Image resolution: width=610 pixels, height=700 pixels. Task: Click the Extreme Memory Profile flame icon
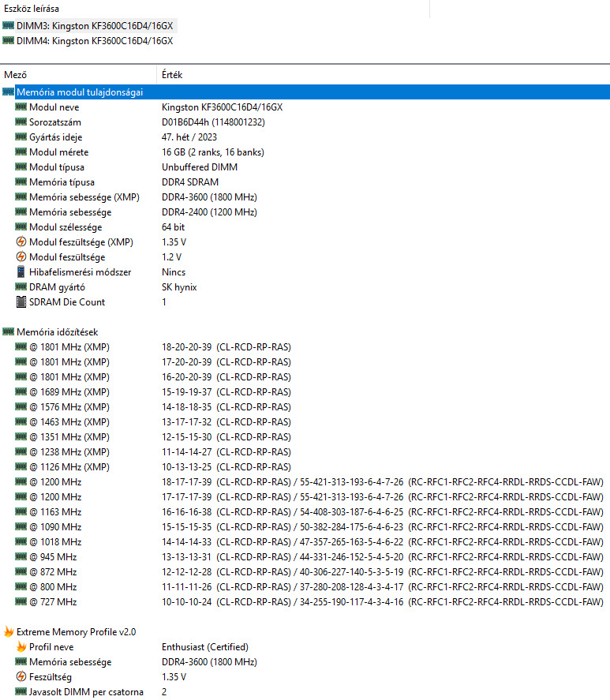pyautogui.click(x=9, y=631)
